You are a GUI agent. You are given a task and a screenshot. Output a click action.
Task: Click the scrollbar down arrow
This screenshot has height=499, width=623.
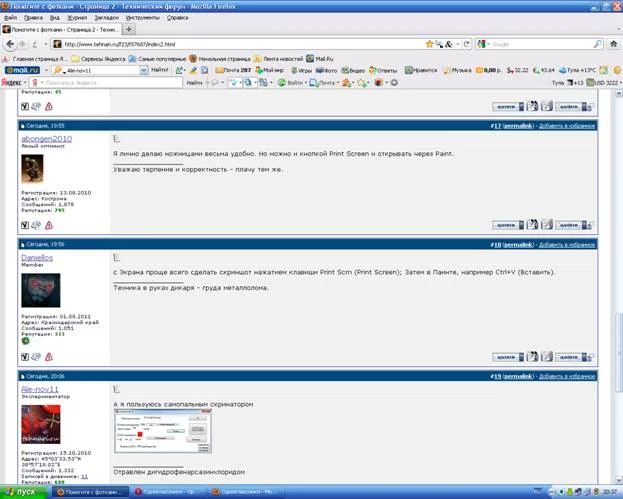619,480
